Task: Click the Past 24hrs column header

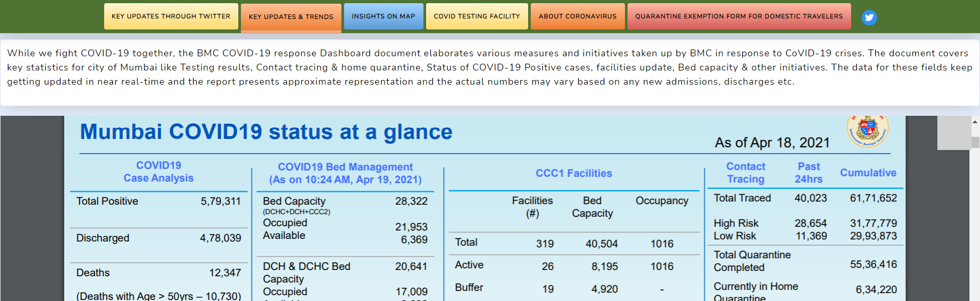Action: pos(809,173)
